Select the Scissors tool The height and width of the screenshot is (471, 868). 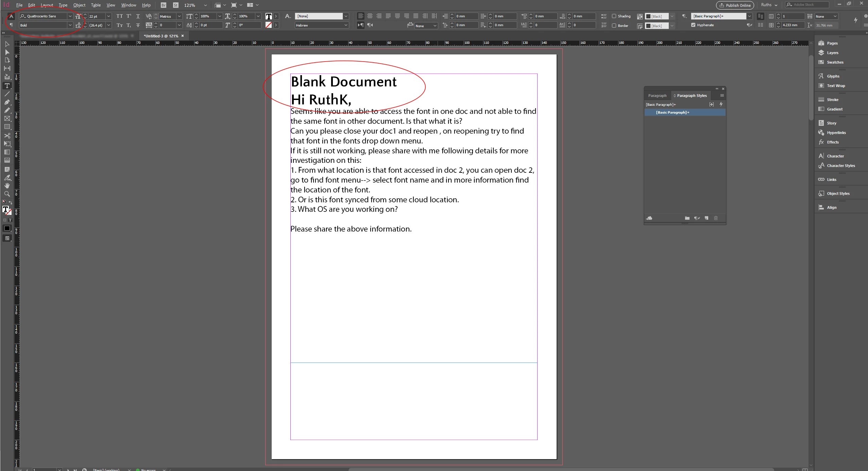[7, 135]
